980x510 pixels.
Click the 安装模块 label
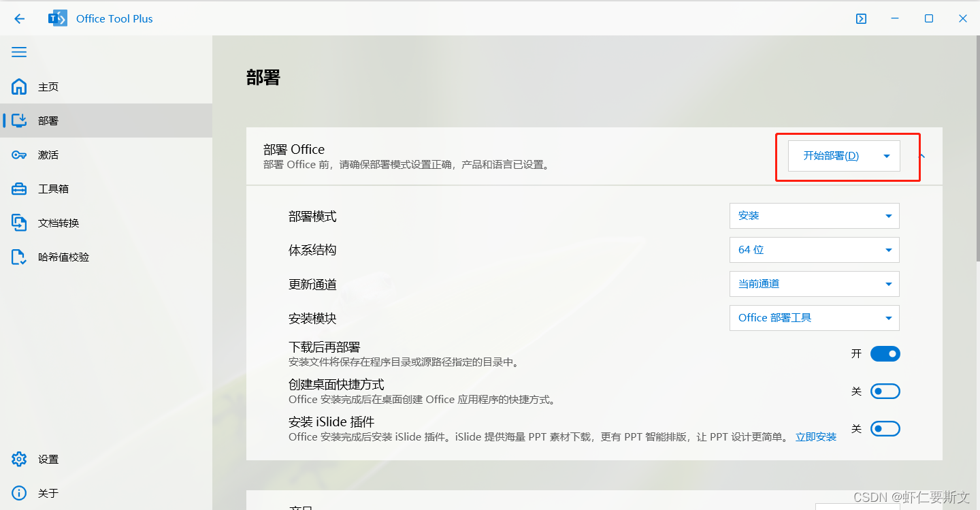click(x=312, y=319)
